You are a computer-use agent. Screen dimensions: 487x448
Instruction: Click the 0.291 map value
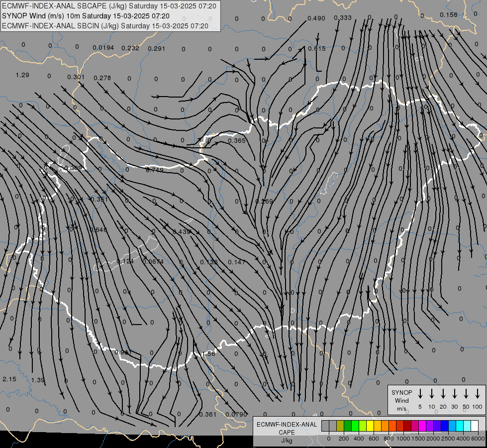pyautogui.click(x=157, y=48)
